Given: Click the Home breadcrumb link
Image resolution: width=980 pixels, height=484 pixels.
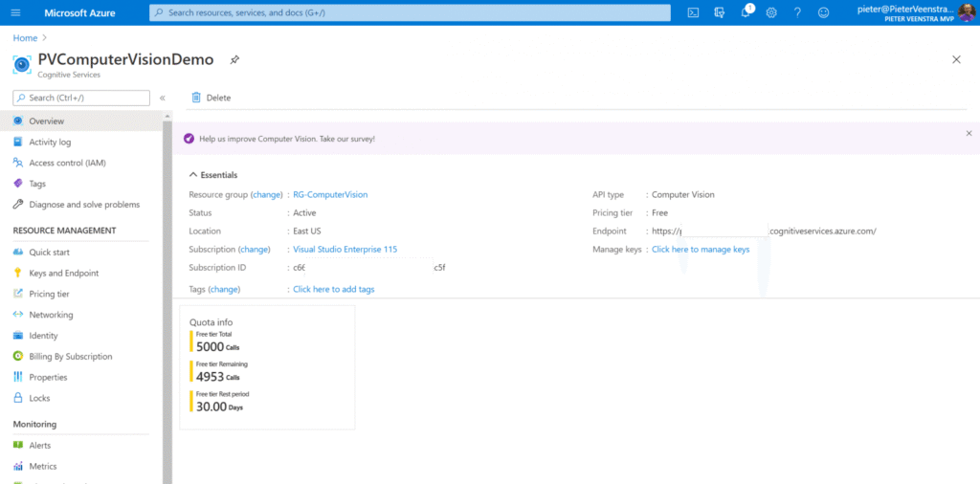Looking at the screenshot, I should [24, 38].
